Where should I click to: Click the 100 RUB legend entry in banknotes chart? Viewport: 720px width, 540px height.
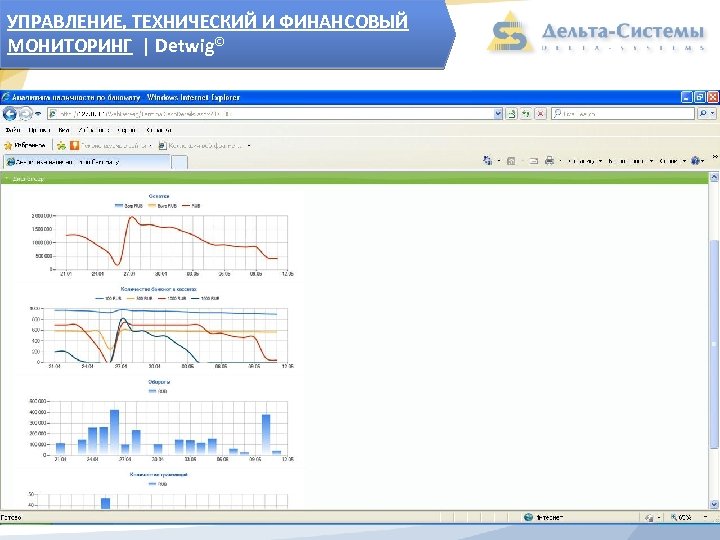point(108,298)
